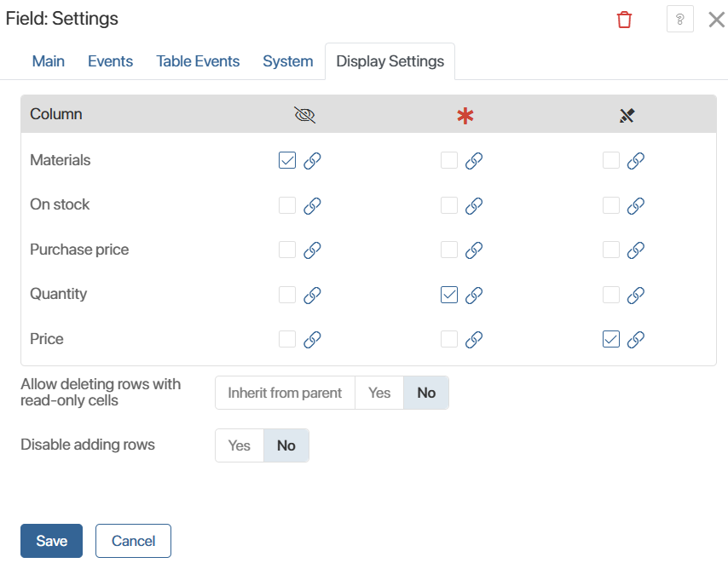
Task: Set Disable adding rows to No
Action: tap(286, 445)
